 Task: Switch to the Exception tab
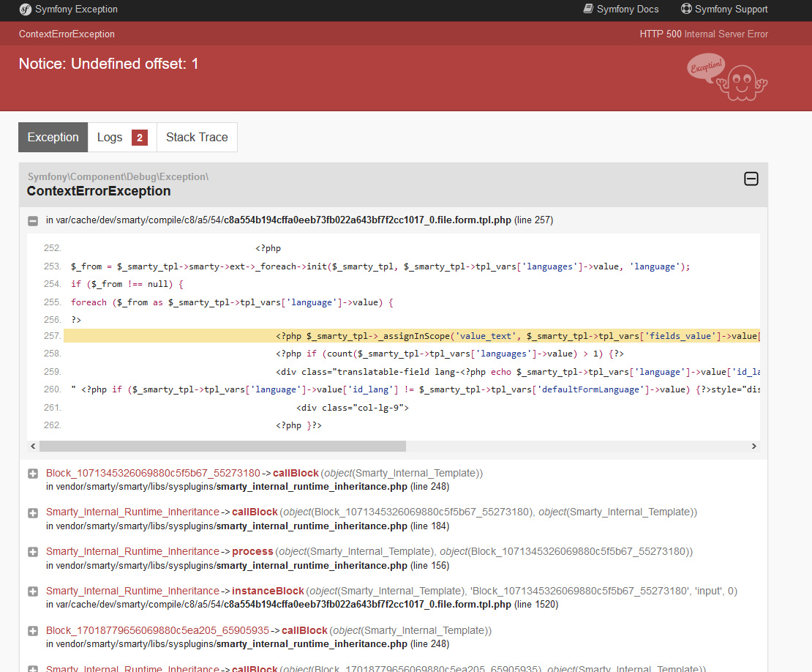point(53,138)
